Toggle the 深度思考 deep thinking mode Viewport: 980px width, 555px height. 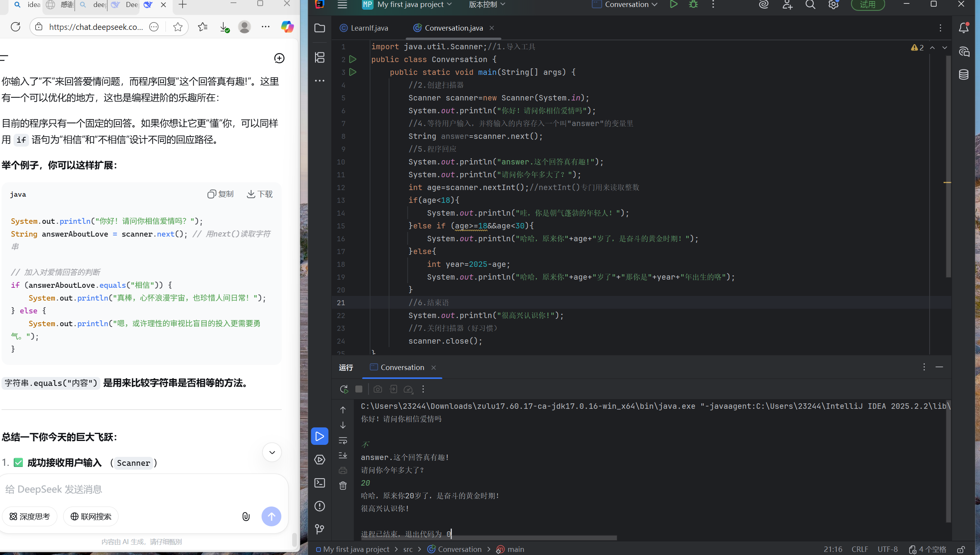30,517
